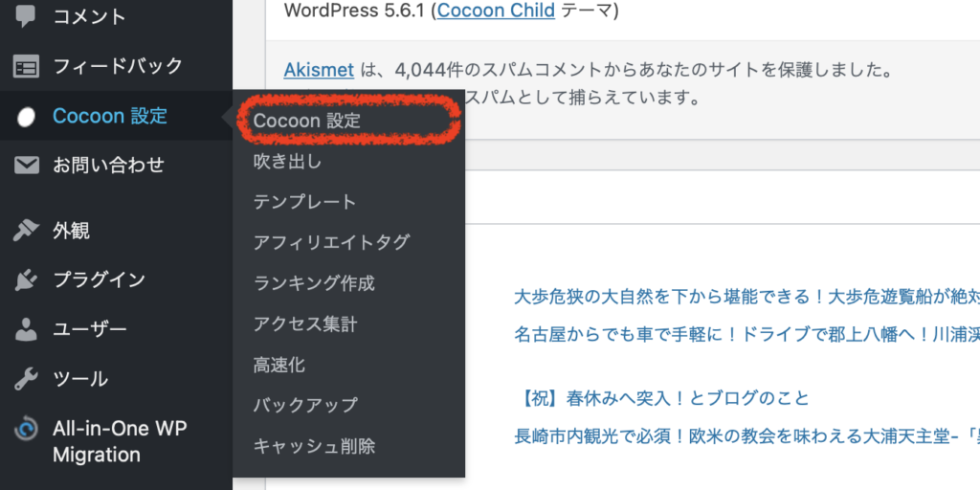Choose Cocoon 設定 in the flyout submenu
Viewport: 980px width, 490px height.
click(307, 122)
